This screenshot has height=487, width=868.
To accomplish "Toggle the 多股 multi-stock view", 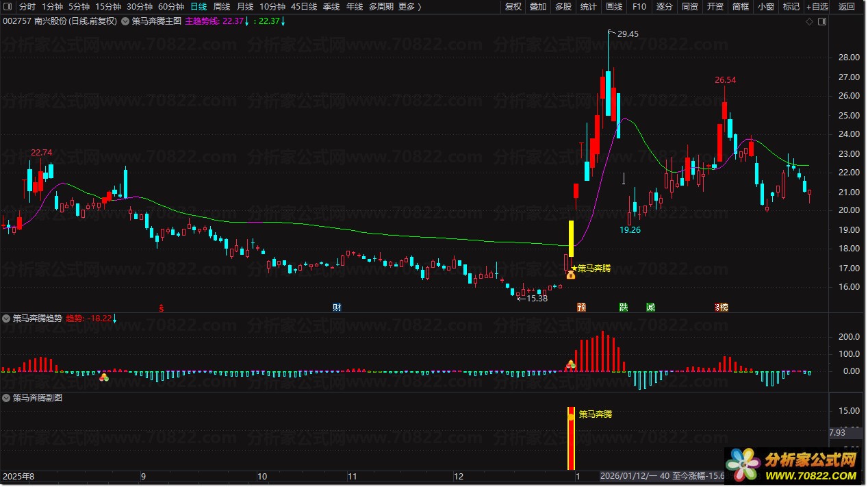I will 563,6.
